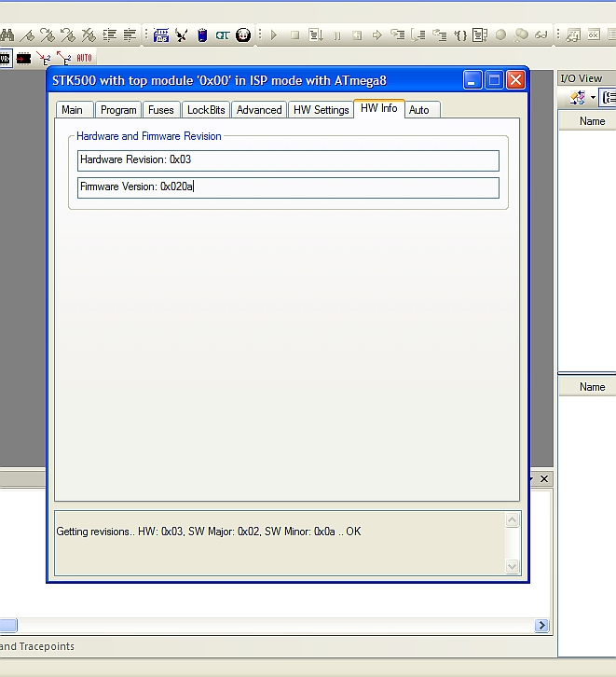Screen dimensions: 616x677
Task: Start debugging with the play arrow
Action: [x=274, y=35]
